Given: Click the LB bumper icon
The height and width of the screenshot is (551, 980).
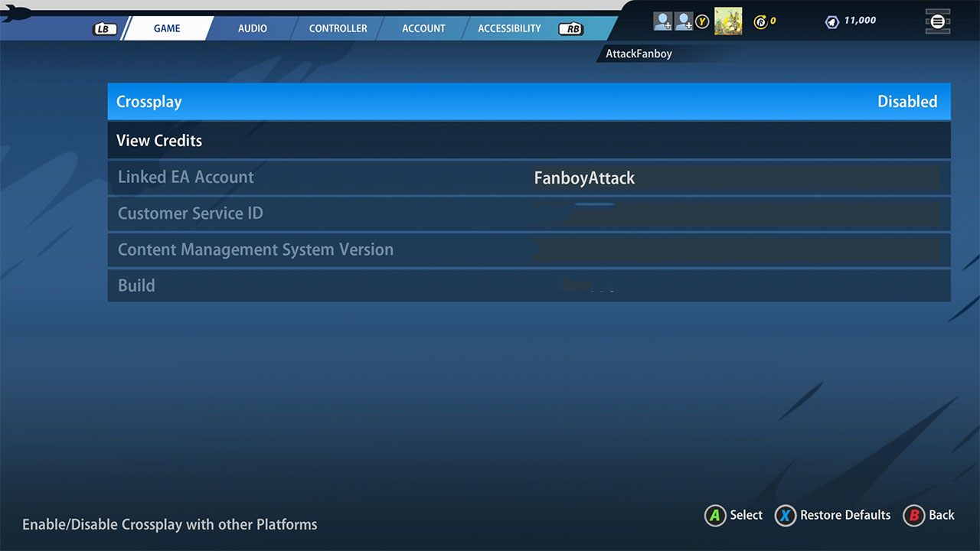Looking at the screenshot, I should coord(103,29).
